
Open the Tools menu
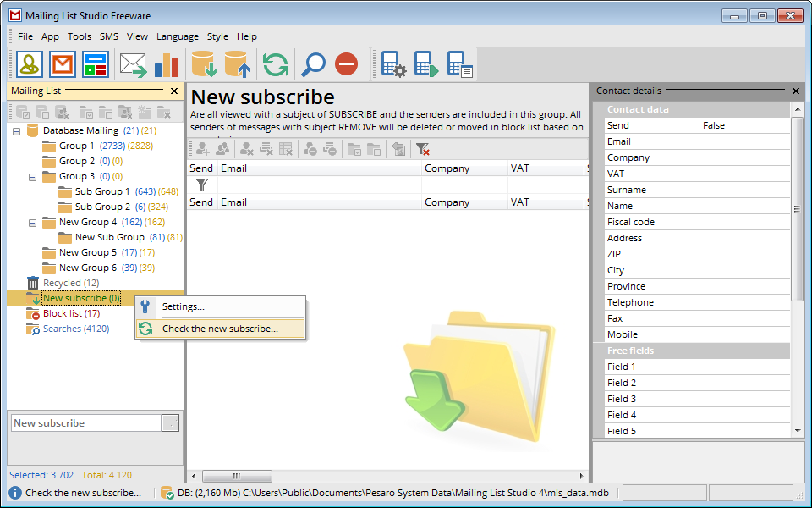tap(80, 36)
